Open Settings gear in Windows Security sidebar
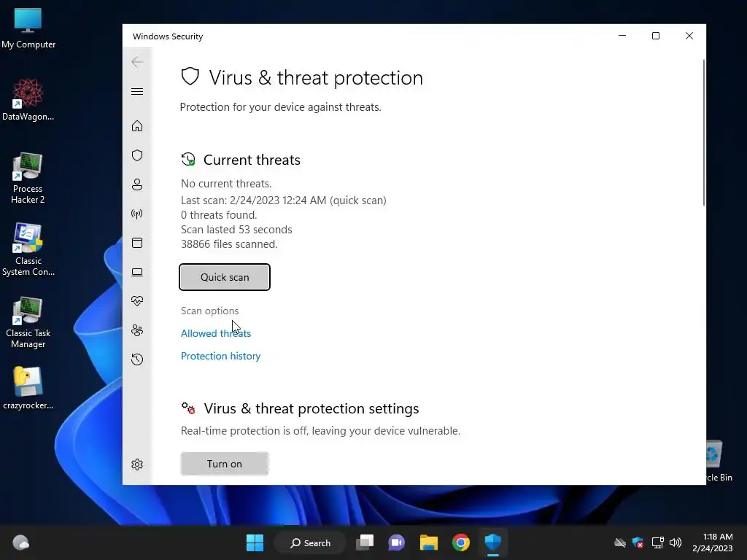The width and height of the screenshot is (747, 560). click(137, 464)
